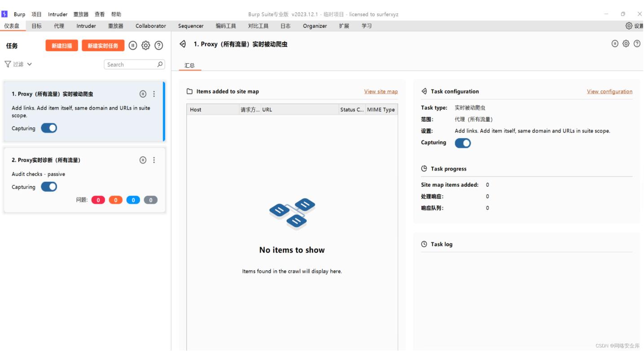Pause task 1 Proxy passive crawl
The width and height of the screenshot is (644, 351).
[x=143, y=94]
